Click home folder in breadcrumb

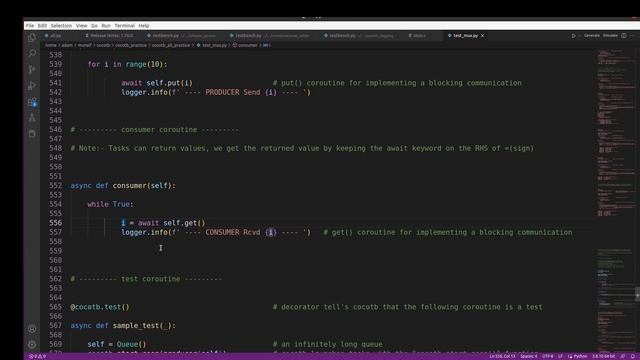[x=51, y=45]
